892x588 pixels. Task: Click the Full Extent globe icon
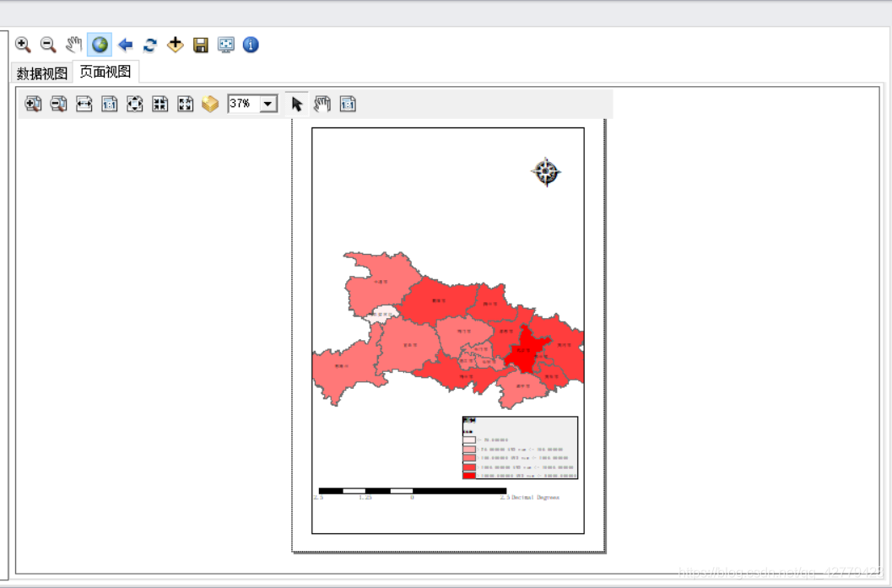100,45
